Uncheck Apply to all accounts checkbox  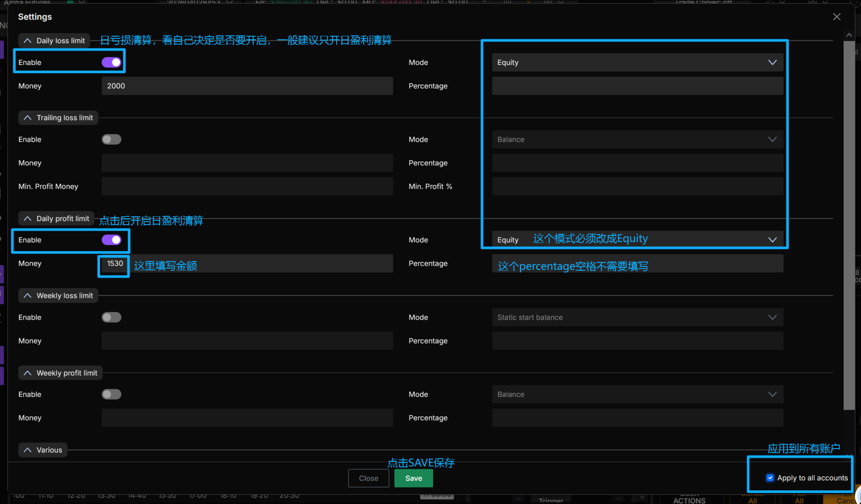770,478
